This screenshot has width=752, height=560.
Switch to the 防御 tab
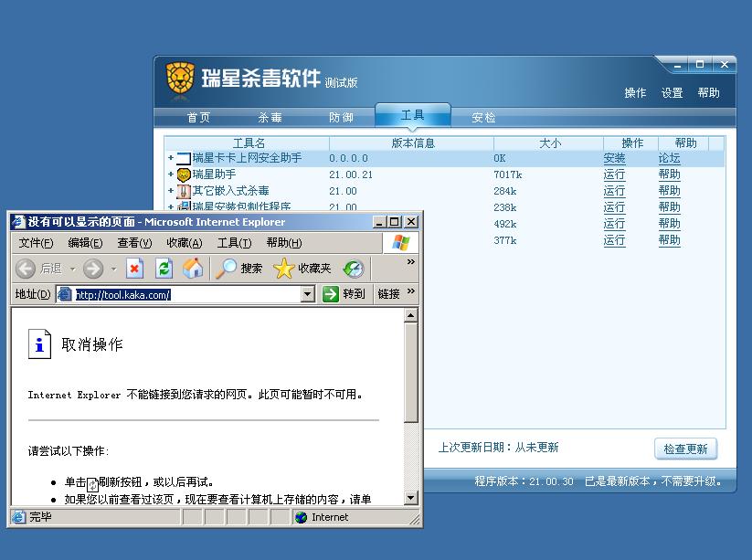click(341, 118)
